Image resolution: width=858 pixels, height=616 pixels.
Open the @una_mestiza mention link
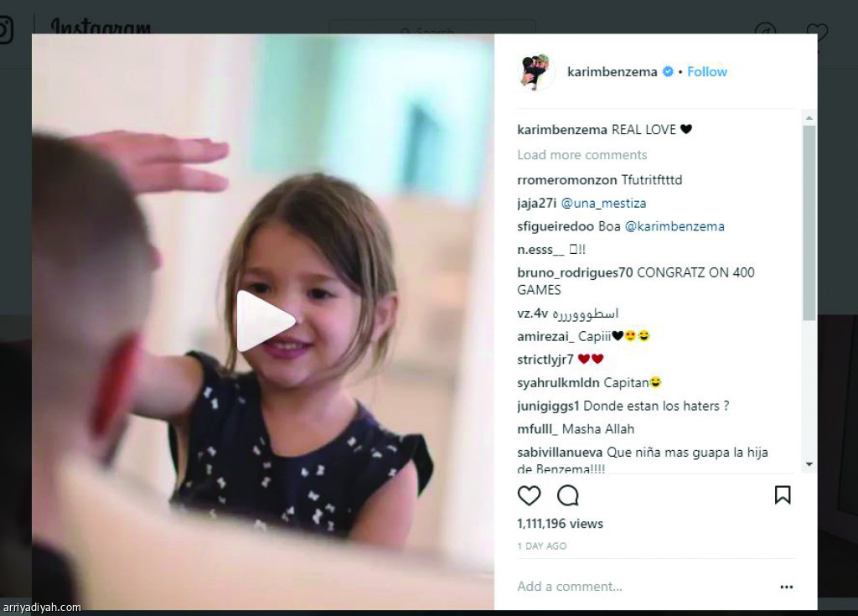(603, 203)
